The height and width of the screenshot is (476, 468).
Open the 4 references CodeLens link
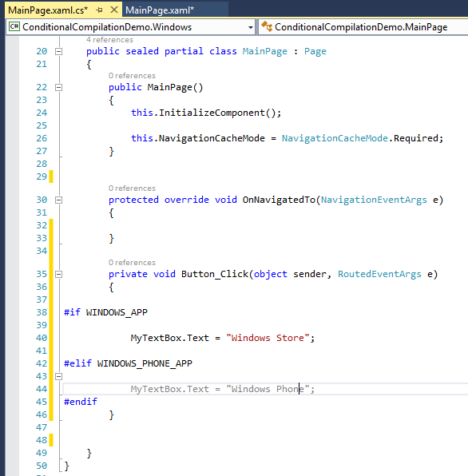click(109, 40)
